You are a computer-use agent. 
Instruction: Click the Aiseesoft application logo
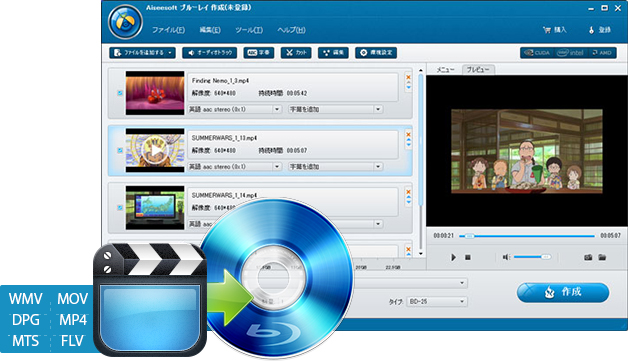tap(125, 22)
